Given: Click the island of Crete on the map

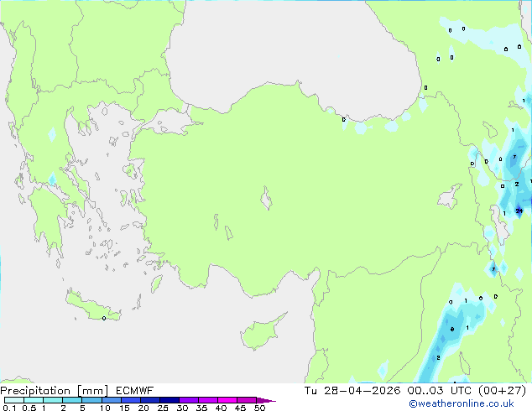Looking at the screenshot, I should 92,307.
